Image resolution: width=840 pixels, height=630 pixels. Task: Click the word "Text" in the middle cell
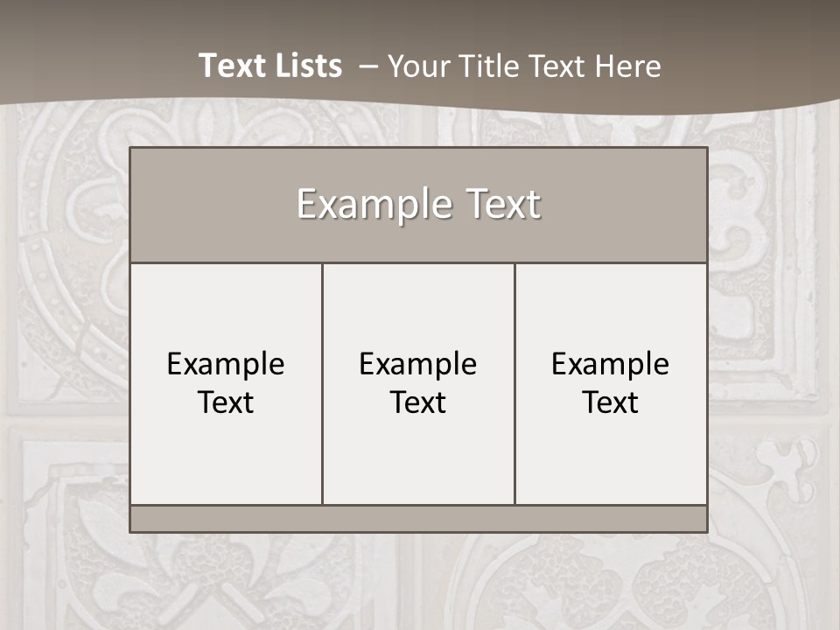[x=418, y=402]
